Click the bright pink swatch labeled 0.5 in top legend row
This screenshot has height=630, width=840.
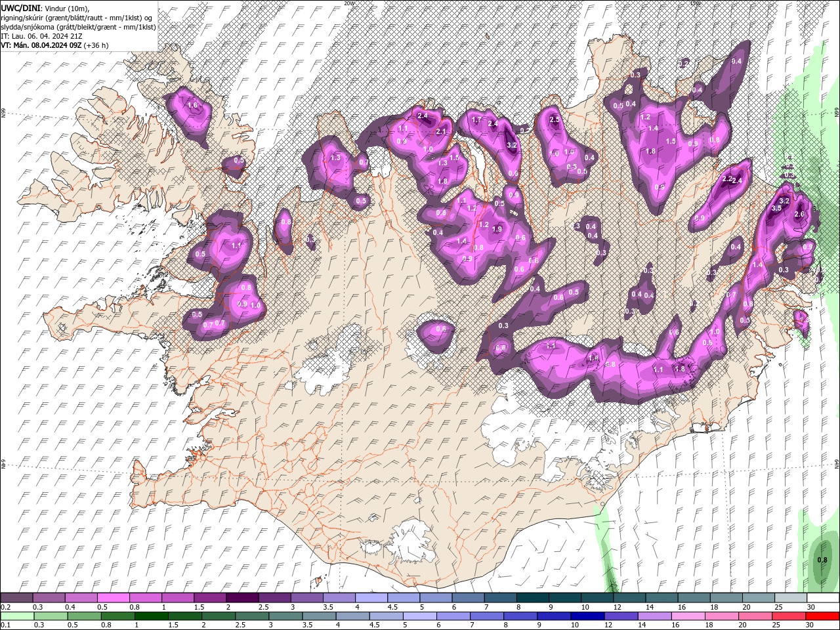[x=113, y=598]
